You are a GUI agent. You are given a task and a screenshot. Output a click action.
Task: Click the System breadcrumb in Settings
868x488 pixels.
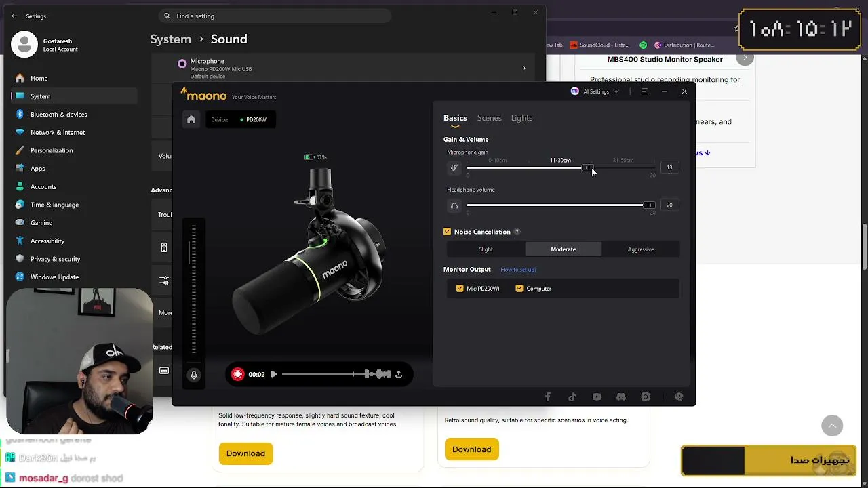(x=171, y=39)
